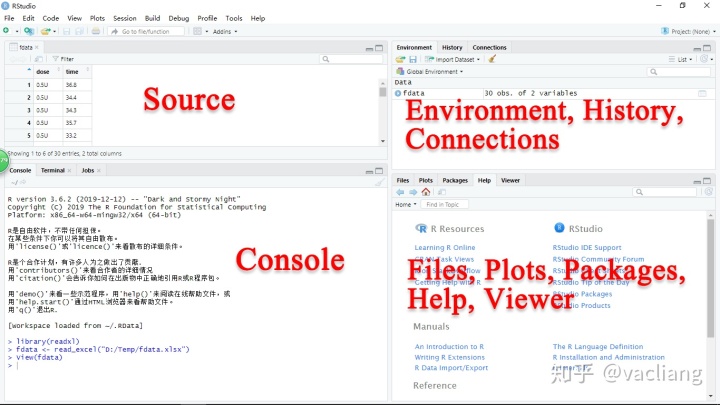This screenshot has width=720, height=405.
Task: Clear console with the broom icon
Action: coord(379,182)
